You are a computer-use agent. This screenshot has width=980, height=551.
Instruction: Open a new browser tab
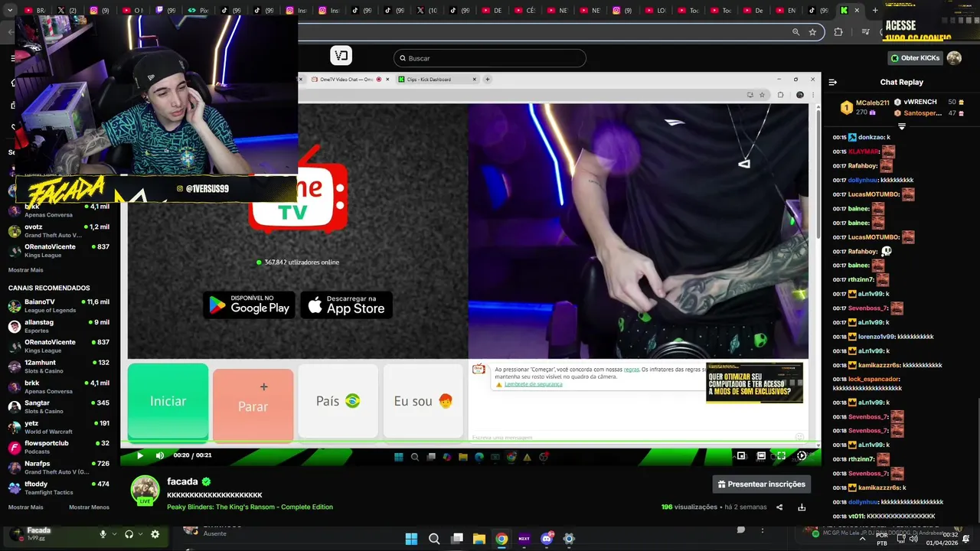(x=875, y=11)
